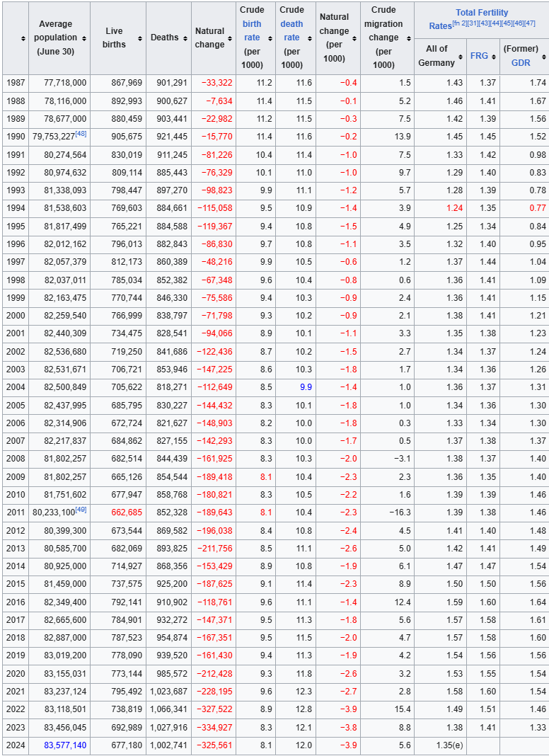Select deaths value 925,200

point(172,584)
